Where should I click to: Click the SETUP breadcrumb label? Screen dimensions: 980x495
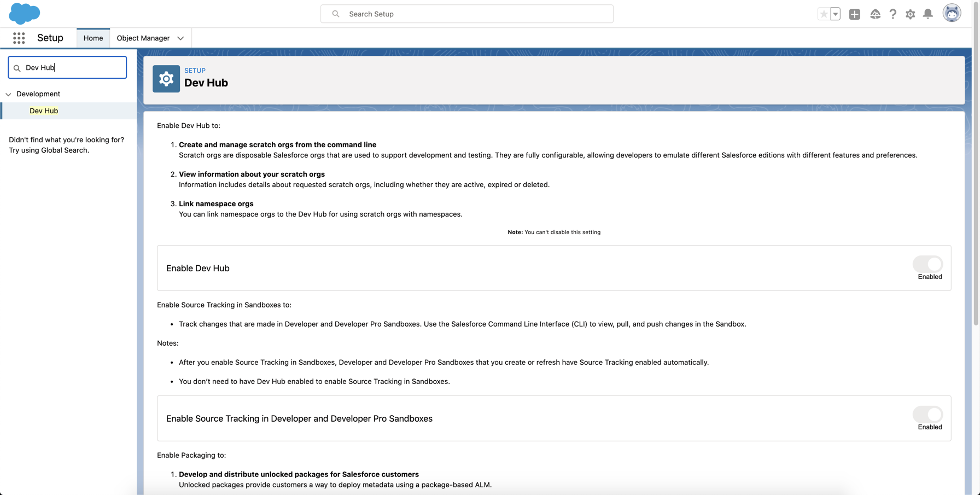[195, 71]
